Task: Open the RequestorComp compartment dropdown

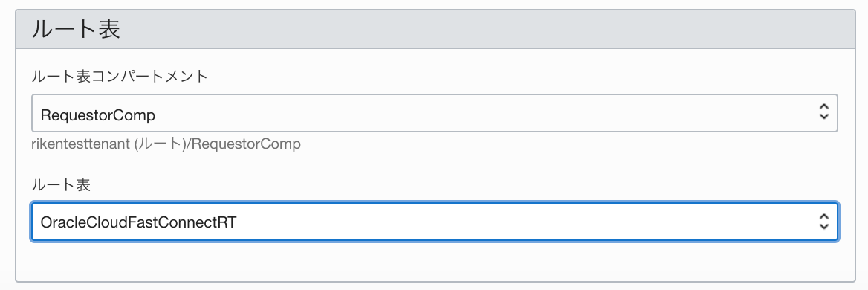Action: 435,113
